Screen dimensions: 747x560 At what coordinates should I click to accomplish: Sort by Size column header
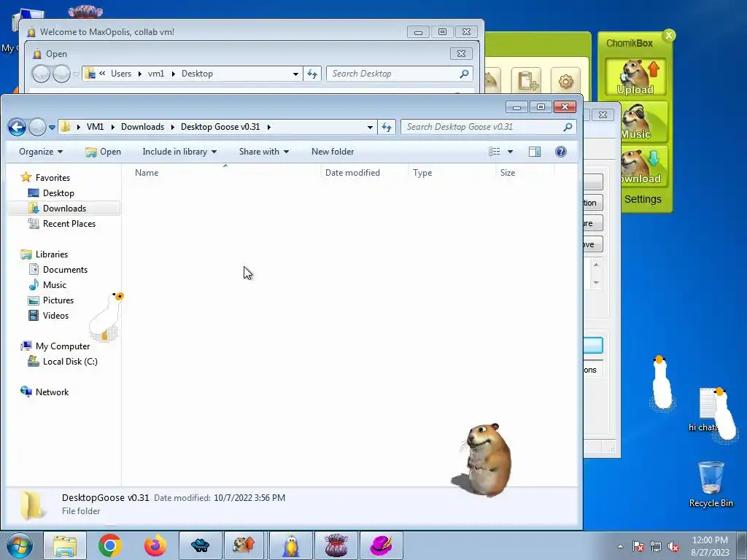click(524, 172)
